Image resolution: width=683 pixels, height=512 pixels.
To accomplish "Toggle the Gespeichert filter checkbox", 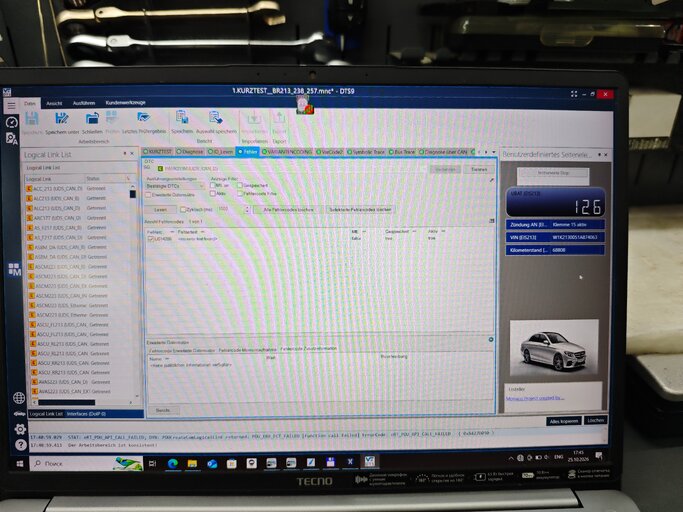I will click(x=240, y=186).
